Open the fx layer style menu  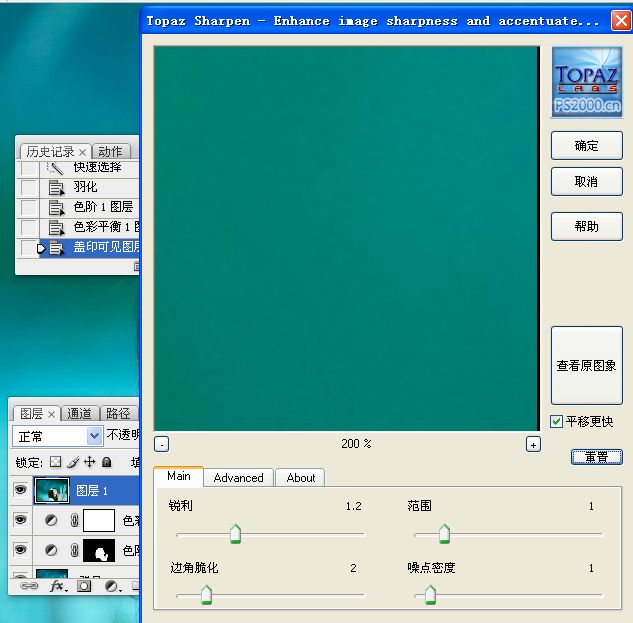pos(57,587)
